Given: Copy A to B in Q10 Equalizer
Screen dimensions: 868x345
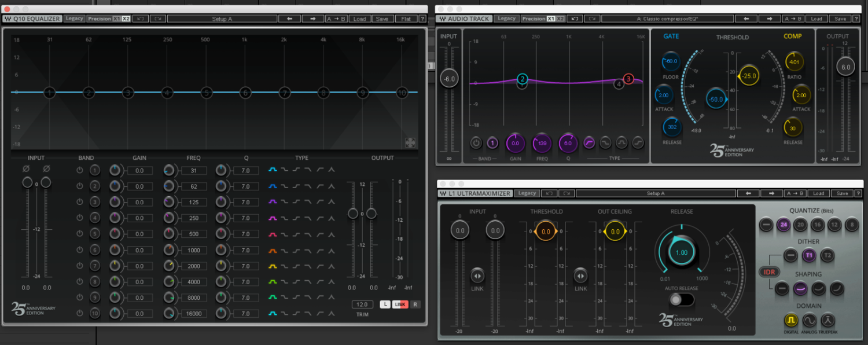Looking at the screenshot, I should [336, 19].
